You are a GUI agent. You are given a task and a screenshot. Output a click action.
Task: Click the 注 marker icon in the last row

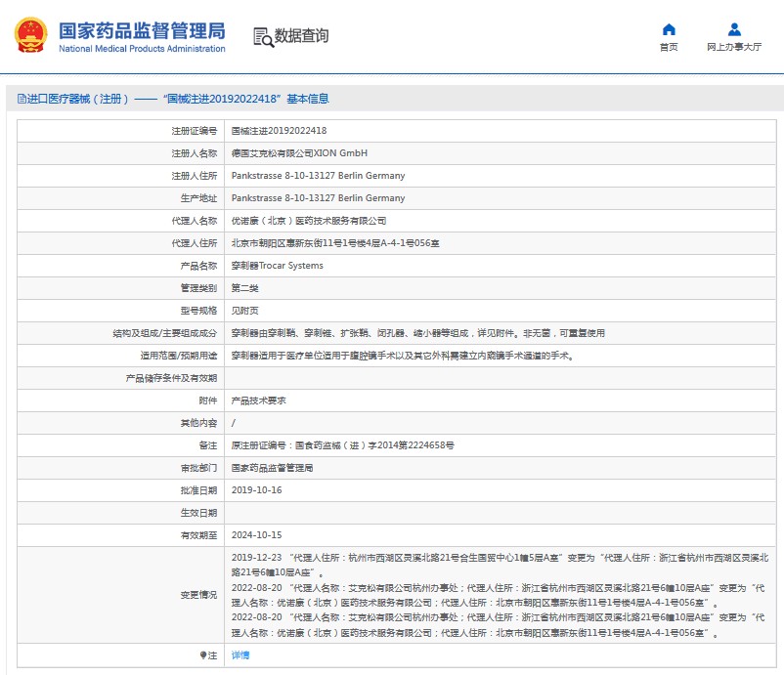click(203, 655)
